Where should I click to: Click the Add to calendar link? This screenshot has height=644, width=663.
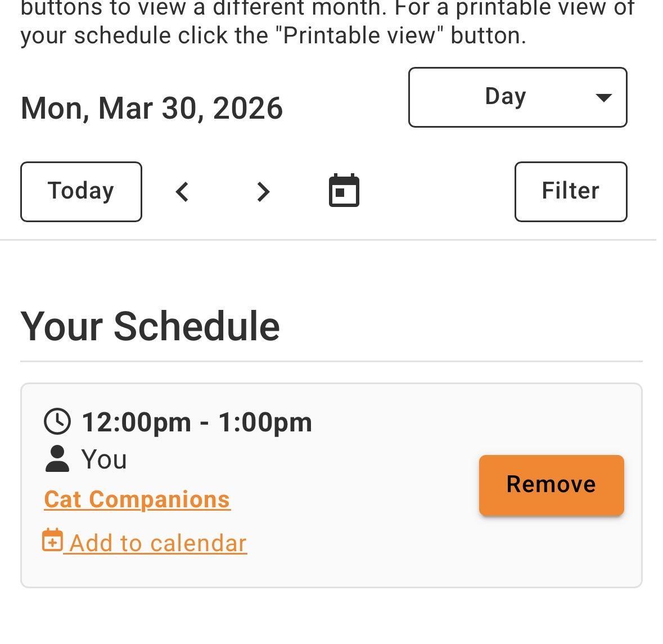[158, 543]
